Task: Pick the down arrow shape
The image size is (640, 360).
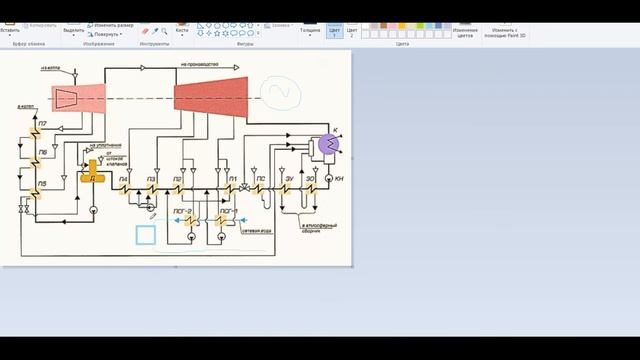Action: 200,33
